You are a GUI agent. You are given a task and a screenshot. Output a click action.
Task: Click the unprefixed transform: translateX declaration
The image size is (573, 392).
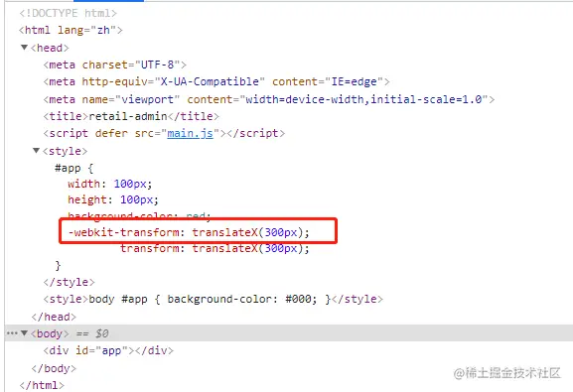[215, 248]
